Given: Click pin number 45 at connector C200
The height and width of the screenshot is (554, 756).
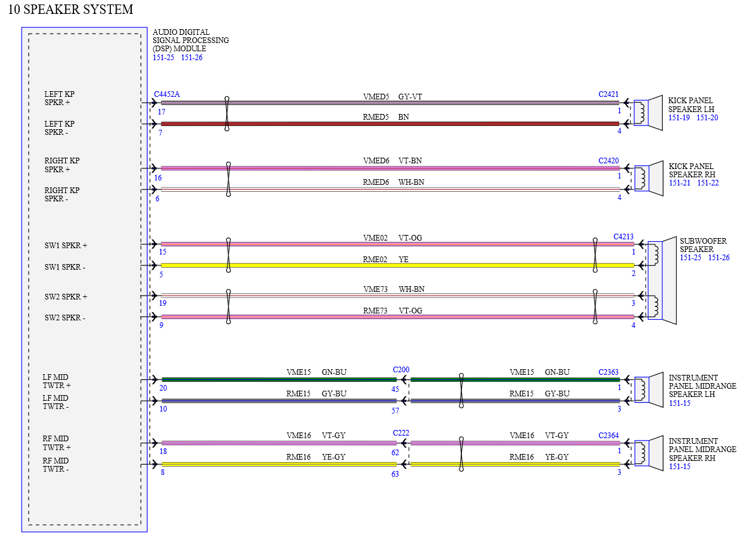Looking at the screenshot, I should 395,389.
